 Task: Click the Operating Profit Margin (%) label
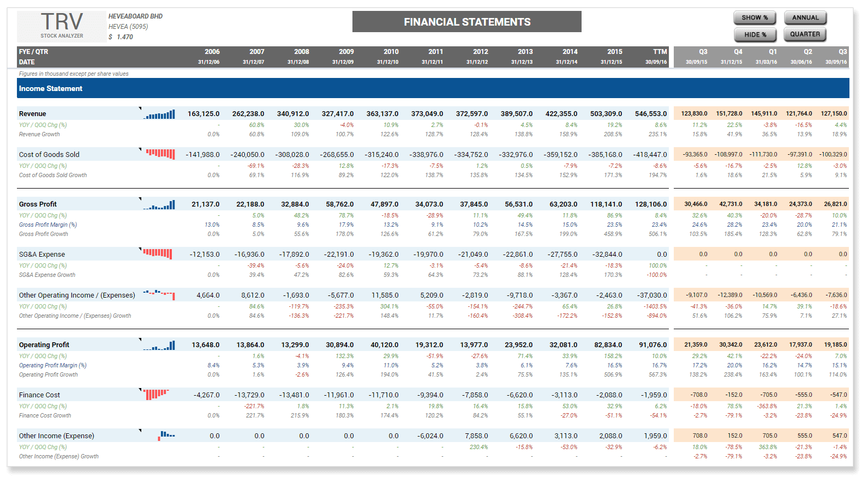click(x=53, y=365)
